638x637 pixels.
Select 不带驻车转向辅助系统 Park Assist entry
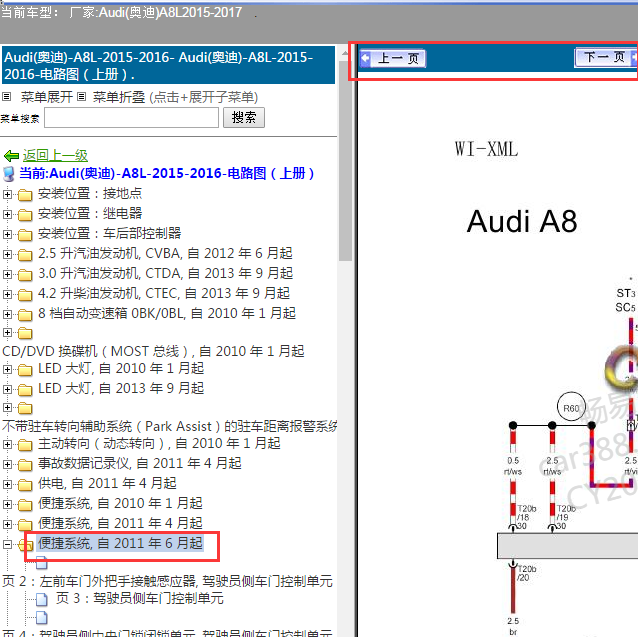click(x=169, y=426)
